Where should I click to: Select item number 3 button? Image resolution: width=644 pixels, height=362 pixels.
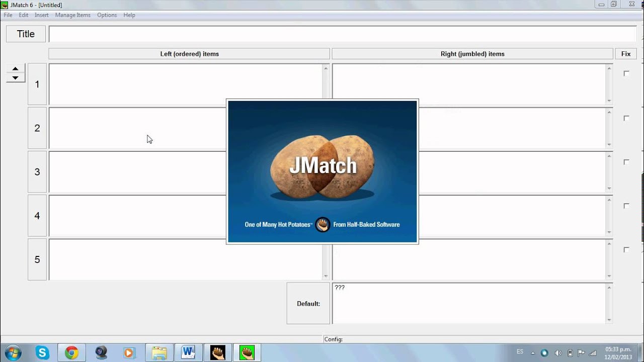pos(37,172)
